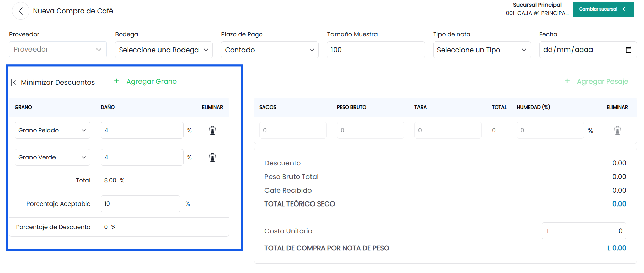Click the Agregar Pesaje link

pos(602,81)
